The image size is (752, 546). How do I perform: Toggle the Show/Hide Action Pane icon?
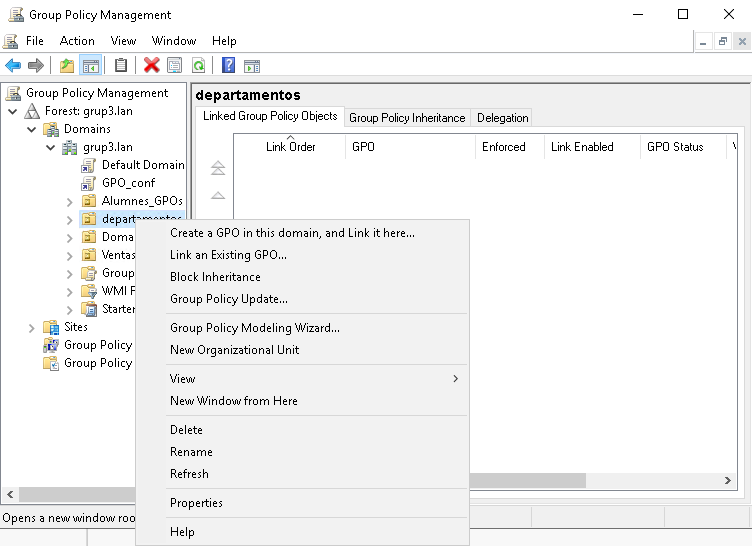(252, 66)
